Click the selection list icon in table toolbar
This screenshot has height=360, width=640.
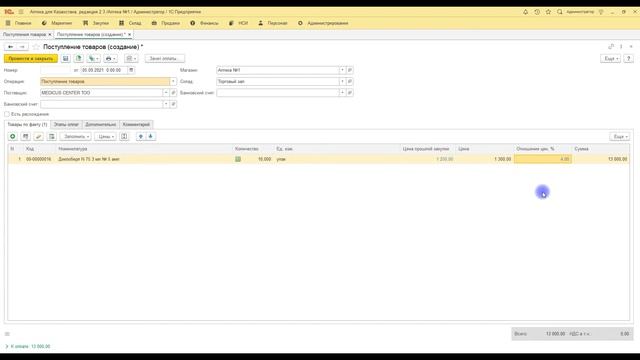[x=52, y=136]
